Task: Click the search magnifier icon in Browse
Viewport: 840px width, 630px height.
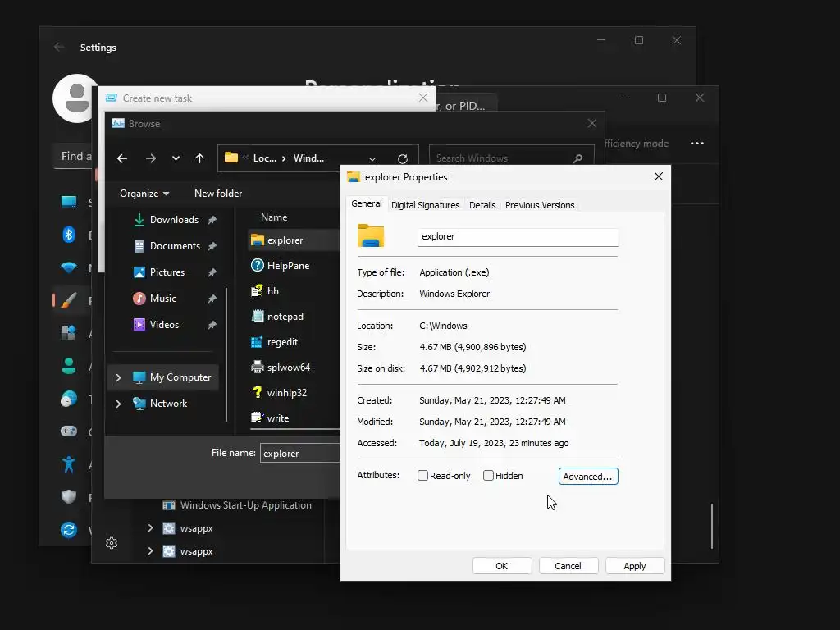Action: coord(577,158)
